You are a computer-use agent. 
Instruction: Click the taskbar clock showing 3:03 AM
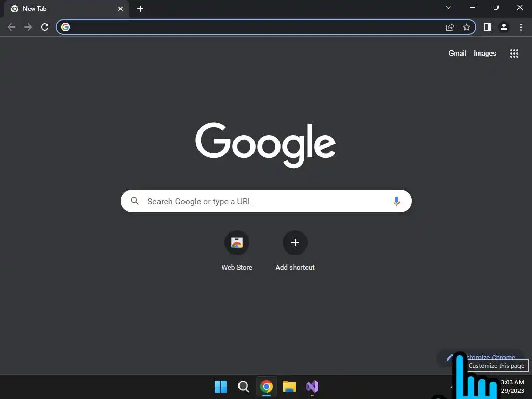point(512,387)
